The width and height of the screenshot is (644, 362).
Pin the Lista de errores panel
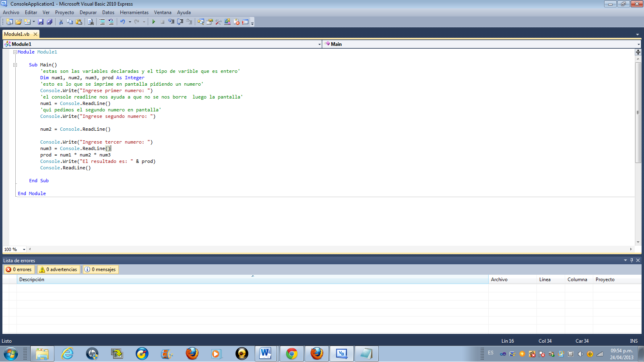click(631, 260)
